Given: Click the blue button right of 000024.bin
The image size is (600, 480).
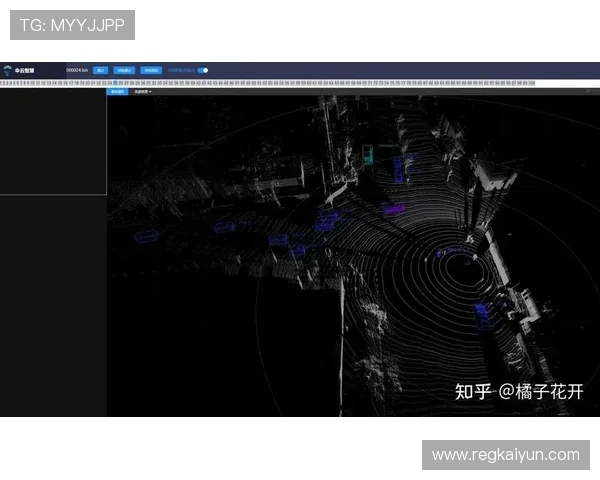Looking at the screenshot, I should (x=101, y=70).
